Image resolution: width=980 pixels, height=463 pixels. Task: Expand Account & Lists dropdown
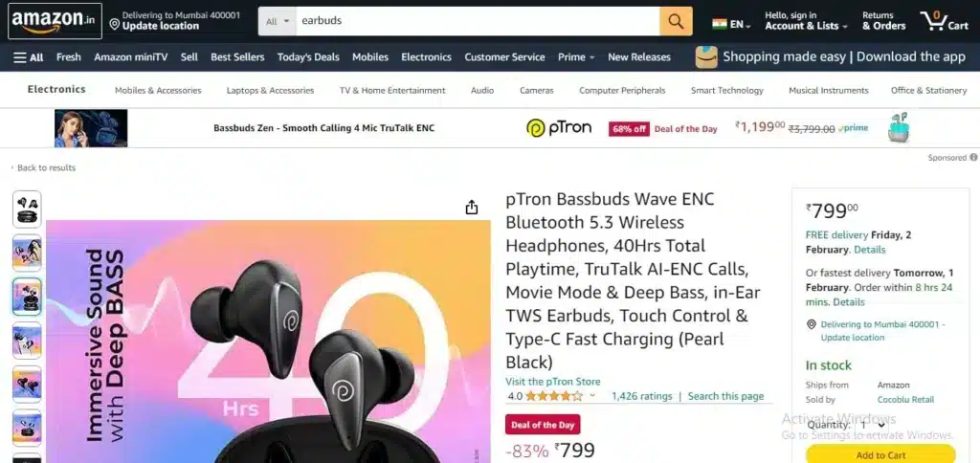click(x=806, y=21)
